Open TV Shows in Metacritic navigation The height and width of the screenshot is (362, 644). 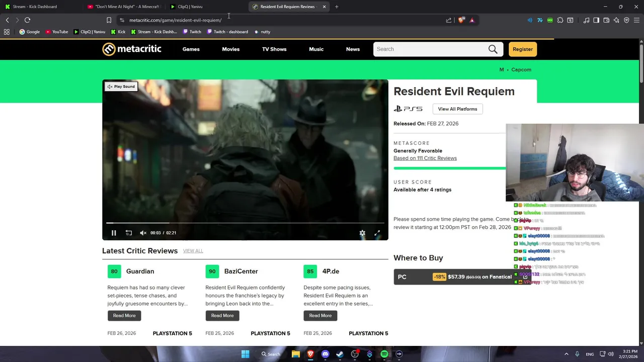274,49
